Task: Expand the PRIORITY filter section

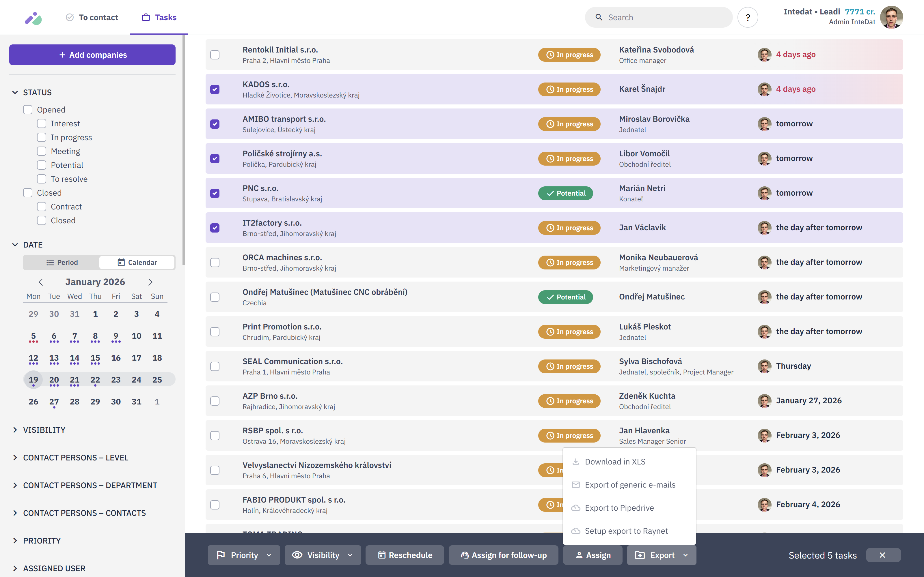Action: click(15, 540)
